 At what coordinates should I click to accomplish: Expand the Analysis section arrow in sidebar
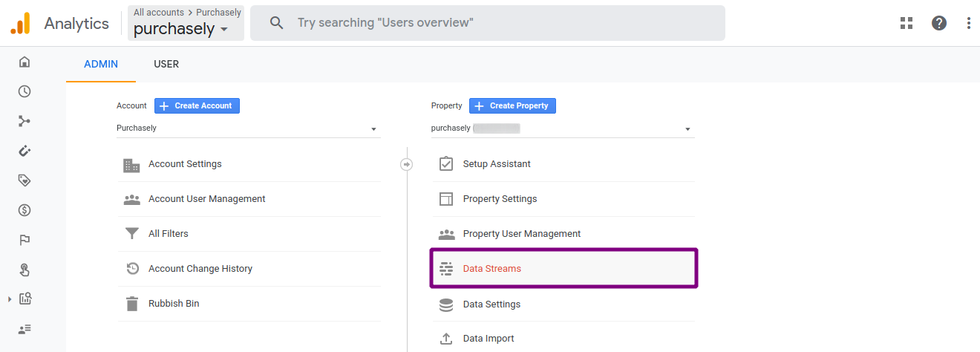click(x=10, y=299)
